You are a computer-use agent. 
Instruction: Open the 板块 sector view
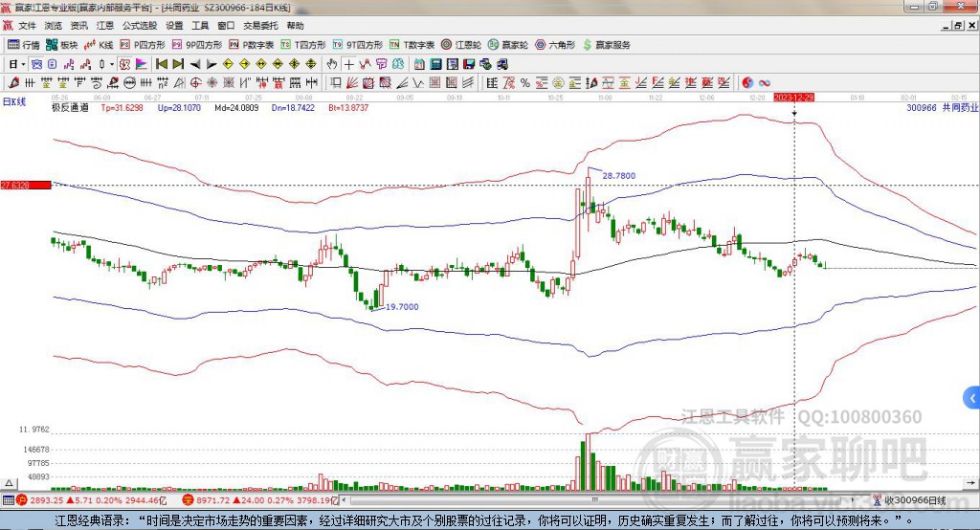tap(61, 45)
